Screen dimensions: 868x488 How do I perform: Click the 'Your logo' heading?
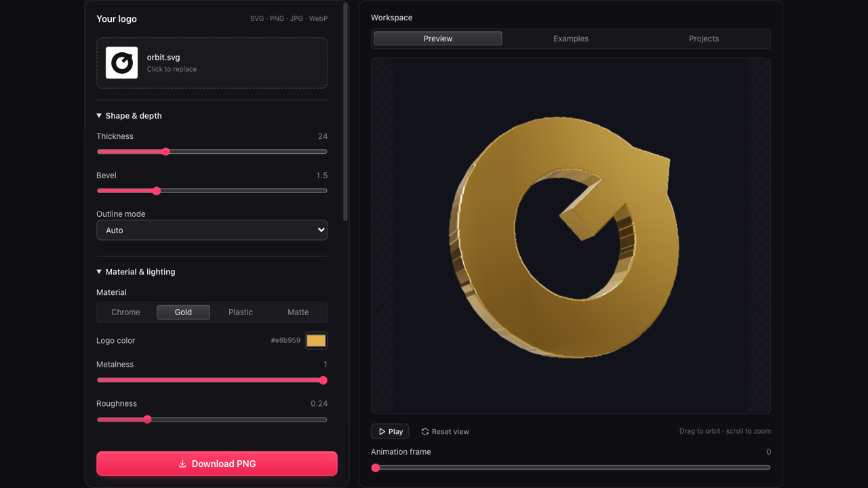tap(117, 19)
